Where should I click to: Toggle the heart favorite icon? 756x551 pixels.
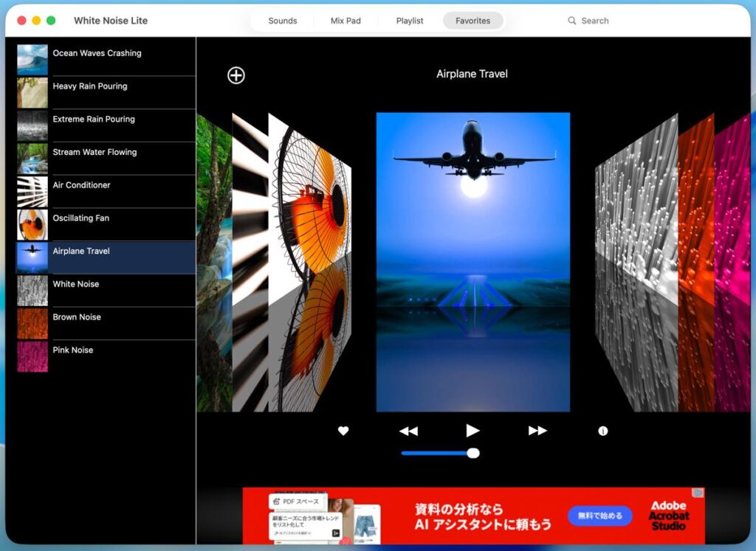tap(343, 431)
